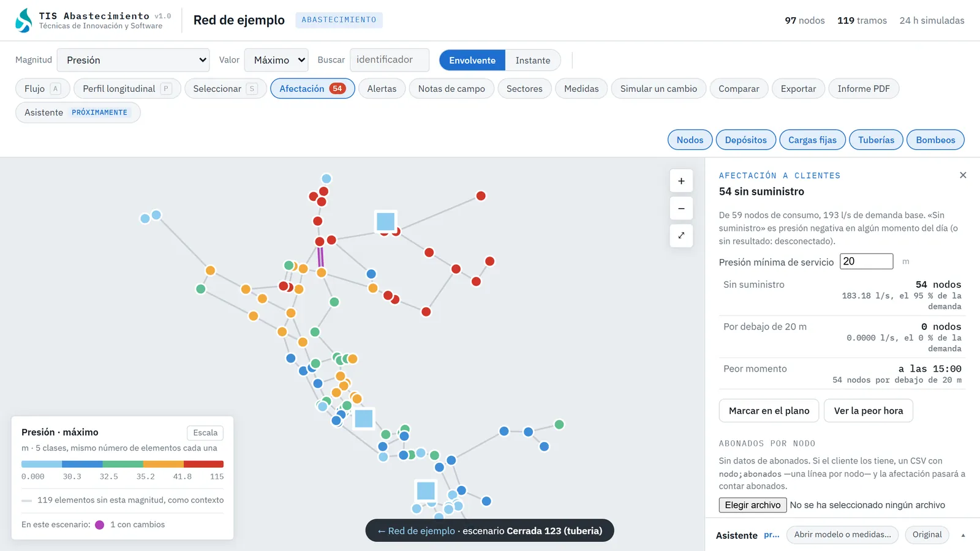Switch to Instante mode
Image resolution: width=980 pixels, height=551 pixels.
[533, 60]
